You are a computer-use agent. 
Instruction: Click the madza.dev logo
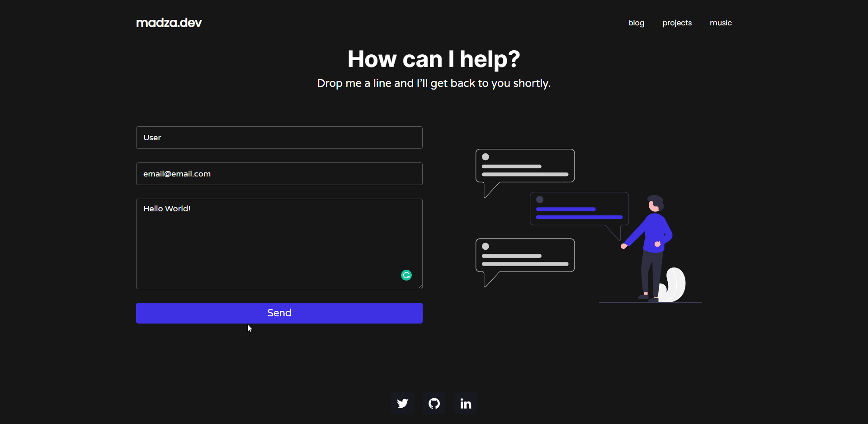[169, 23]
